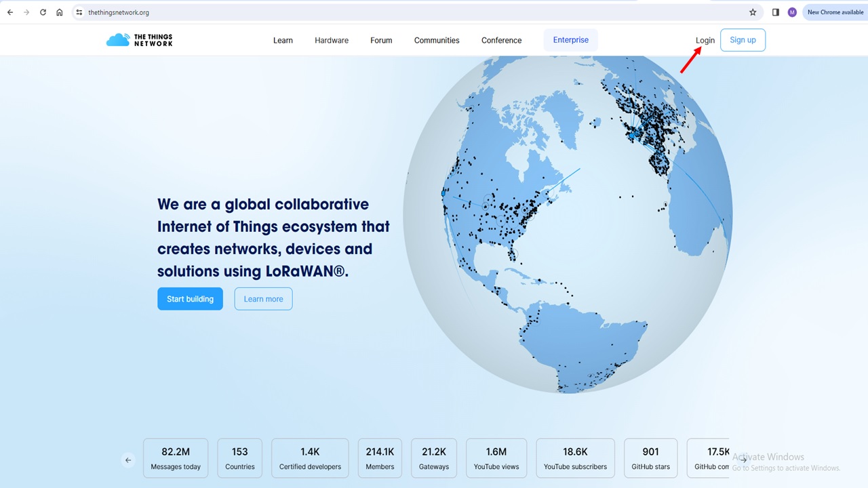Select the 18.6K YouTube subscribers card
This screenshot has width=868, height=488.
(x=575, y=458)
